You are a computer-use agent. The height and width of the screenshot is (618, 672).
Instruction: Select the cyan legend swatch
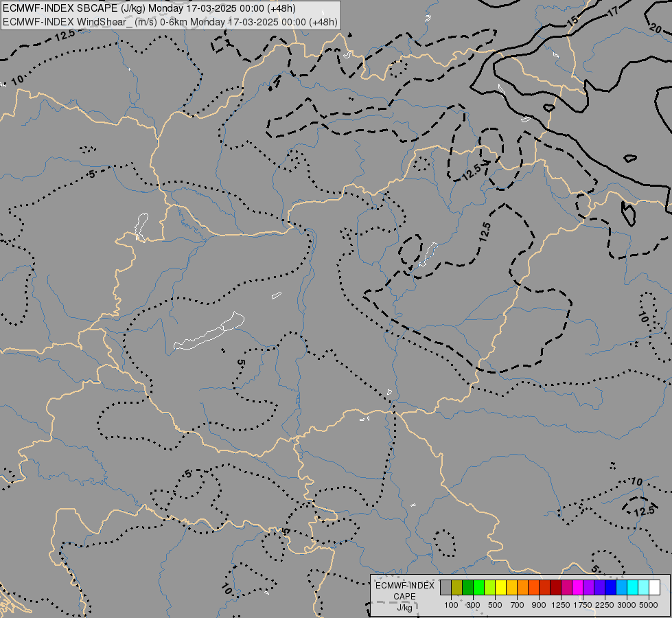pos(632,587)
